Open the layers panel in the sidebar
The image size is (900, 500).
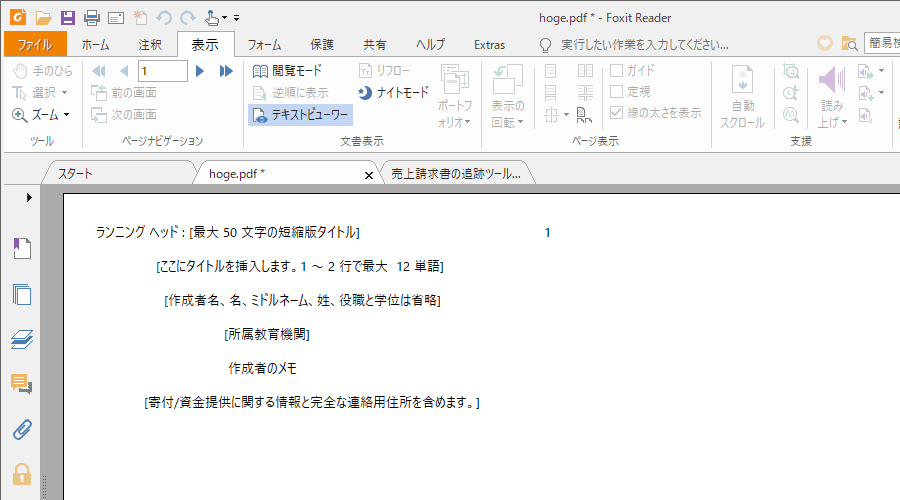[x=22, y=339]
